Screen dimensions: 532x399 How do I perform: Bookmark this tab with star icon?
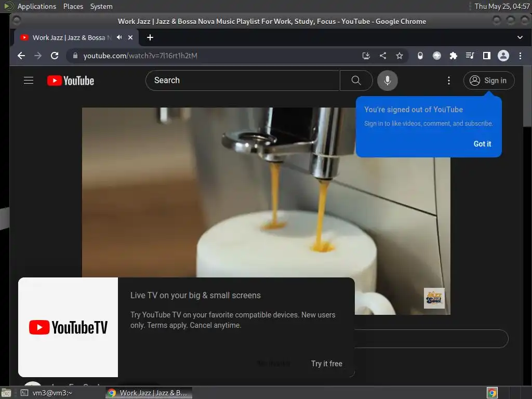click(x=400, y=56)
